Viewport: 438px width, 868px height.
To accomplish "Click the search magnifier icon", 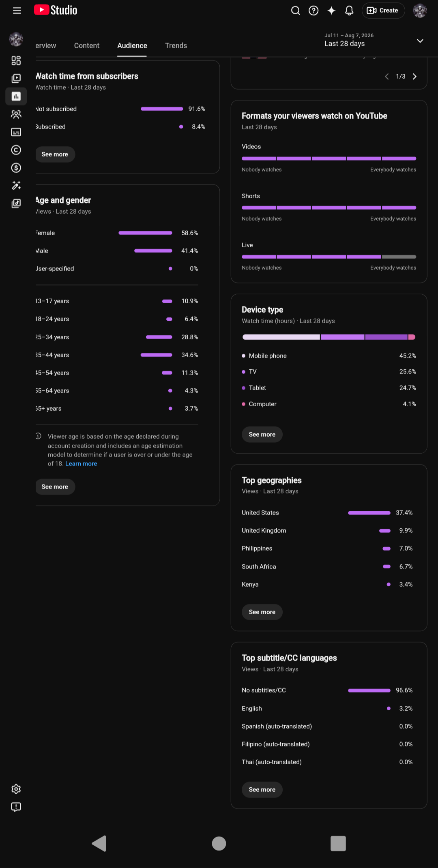I will pos(296,11).
